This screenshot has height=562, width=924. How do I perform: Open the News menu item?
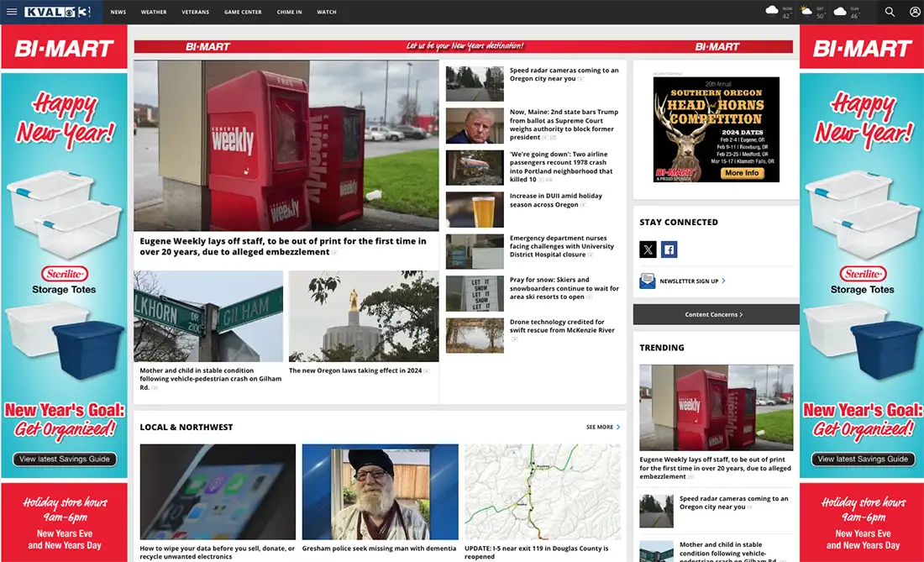coord(118,12)
